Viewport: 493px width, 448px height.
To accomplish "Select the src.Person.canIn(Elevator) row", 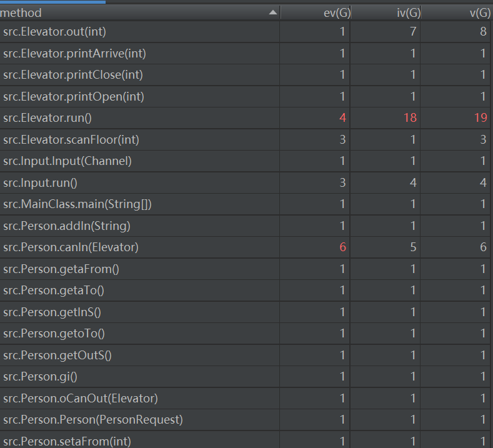I will pyautogui.click(x=245, y=247).
